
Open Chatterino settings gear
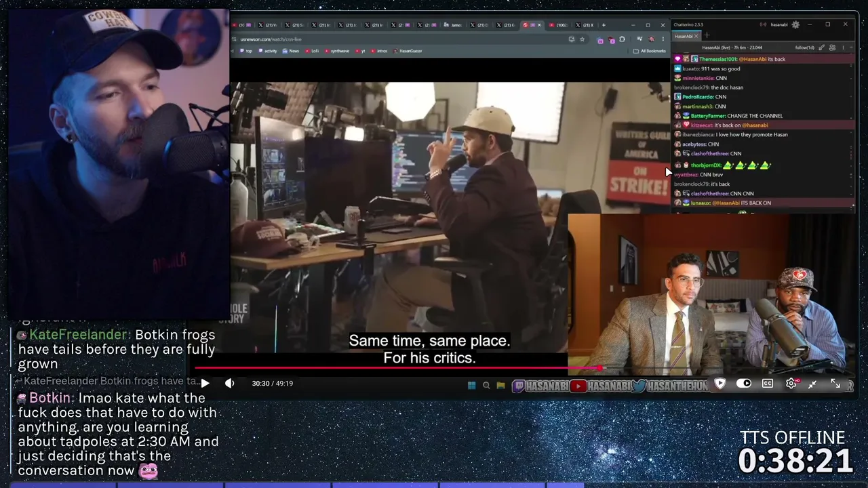(795, 24)
